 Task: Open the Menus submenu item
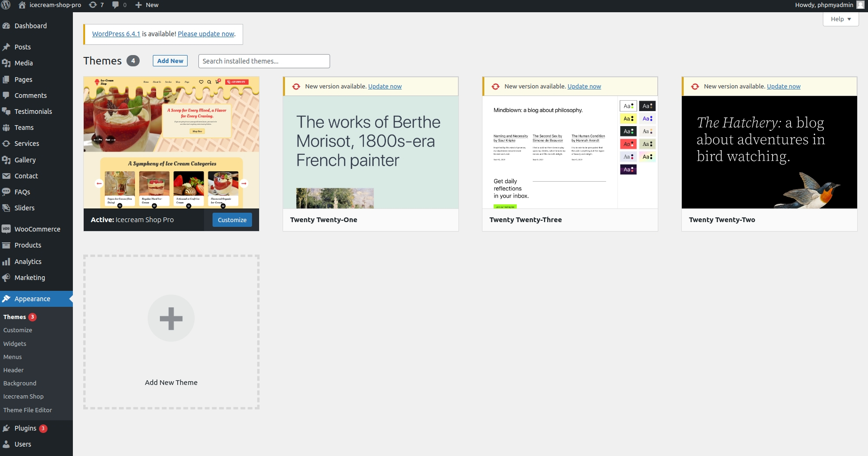point(13,357)
